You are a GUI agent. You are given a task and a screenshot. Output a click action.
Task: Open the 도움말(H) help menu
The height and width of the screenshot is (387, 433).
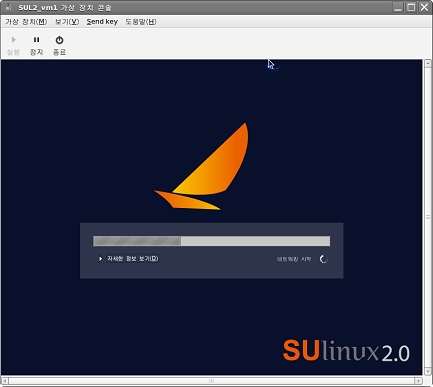coord(141,22)
